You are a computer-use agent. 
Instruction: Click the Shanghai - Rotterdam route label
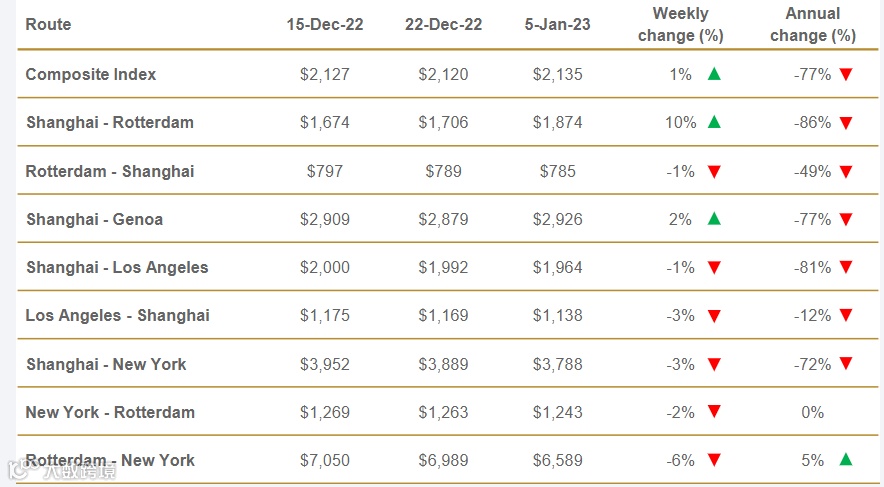110,122
